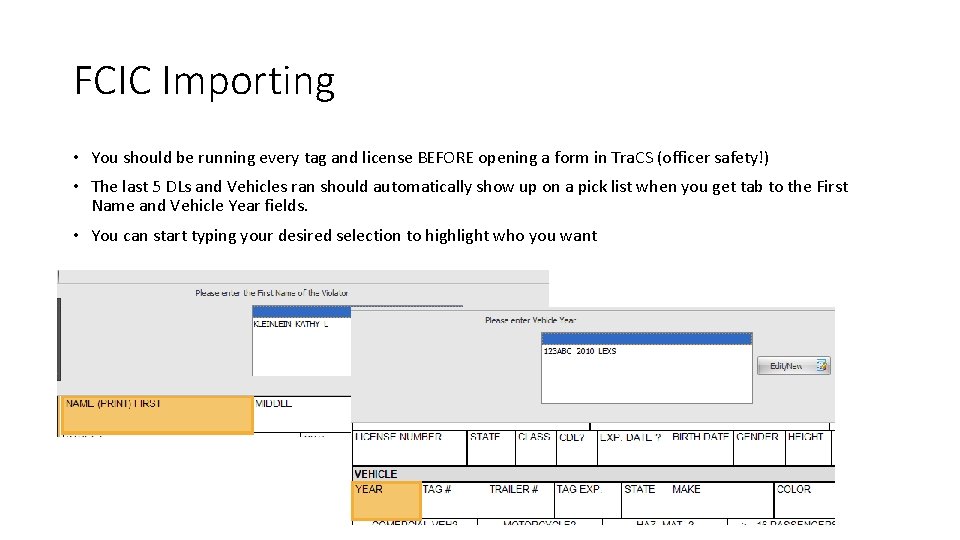Click the GENDER field
The height and width of the screenshot is (540, 960).
pos(759,448)
